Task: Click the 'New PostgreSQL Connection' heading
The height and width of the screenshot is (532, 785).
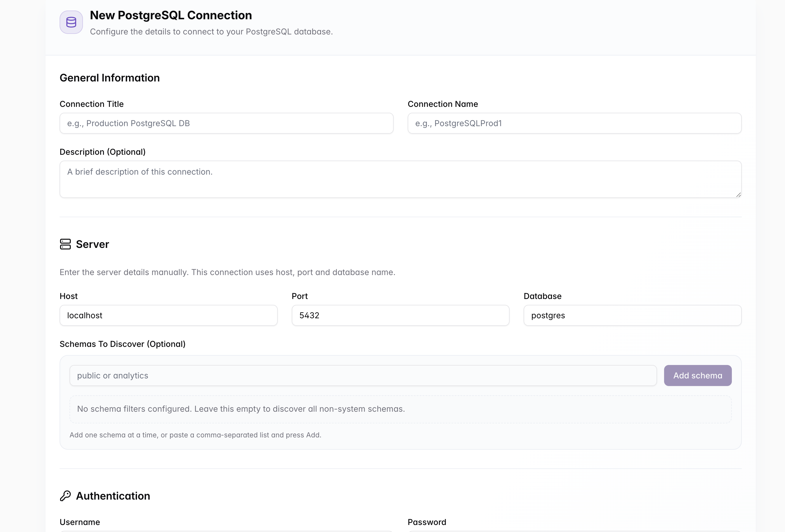Action: coord(171,15)
